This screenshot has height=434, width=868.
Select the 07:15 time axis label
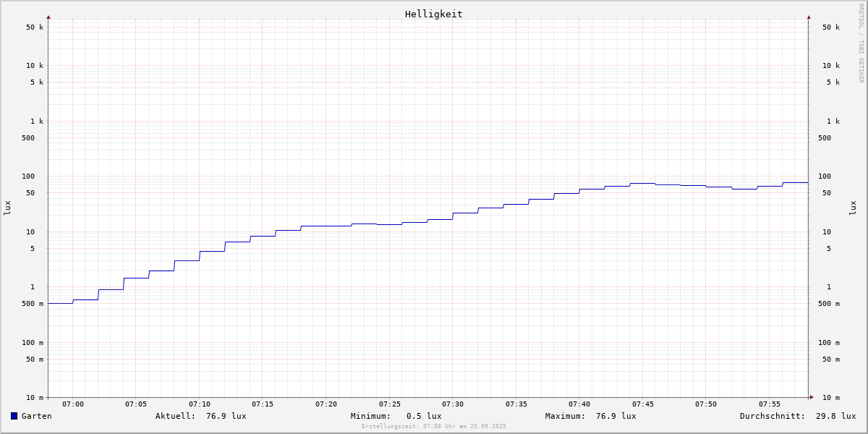263,404
